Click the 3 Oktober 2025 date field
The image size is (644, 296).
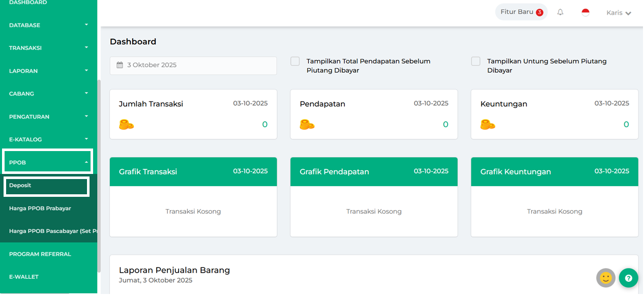pos(193,65)
